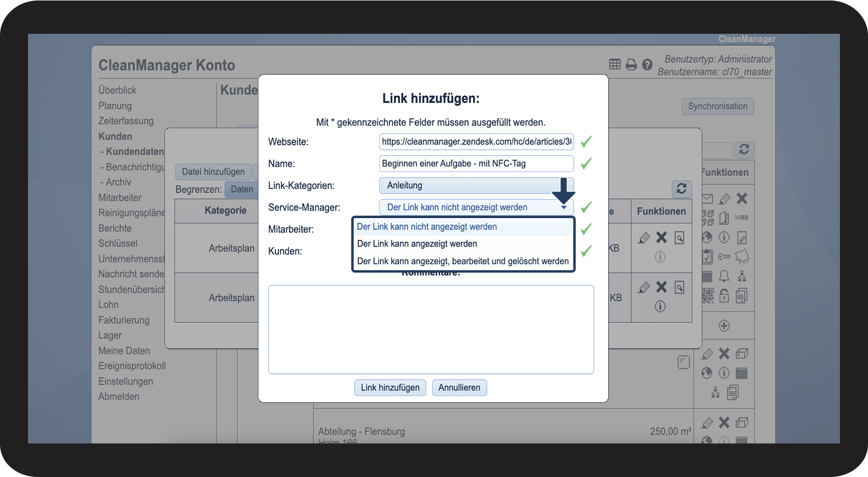Screen dimensions: 868x477
Task: Click the X delete icon in top customer row
Action: [742, 198]
